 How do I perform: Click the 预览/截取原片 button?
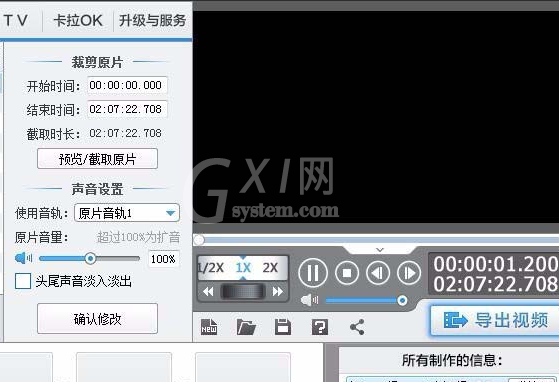coord(97,159)
